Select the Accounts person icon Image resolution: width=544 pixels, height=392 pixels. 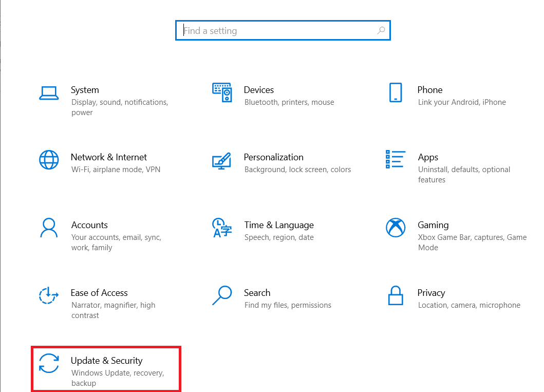click(x=49, y=229)
